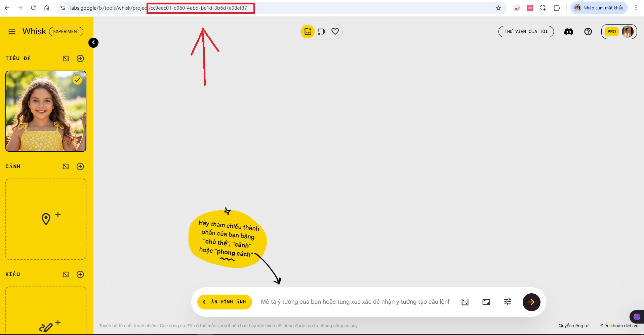
Task: Show favorites with the heart icon
Action: point(335,32)
